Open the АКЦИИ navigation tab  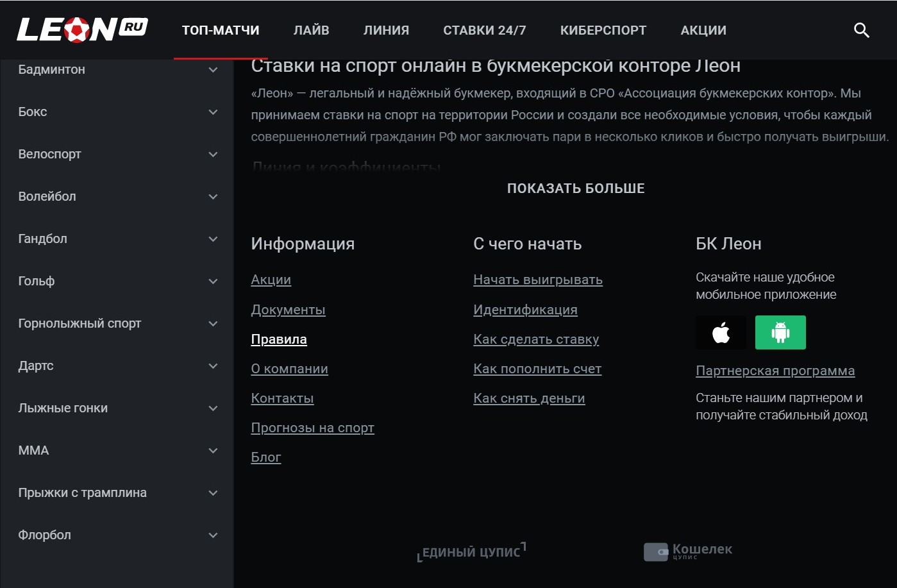703,30
